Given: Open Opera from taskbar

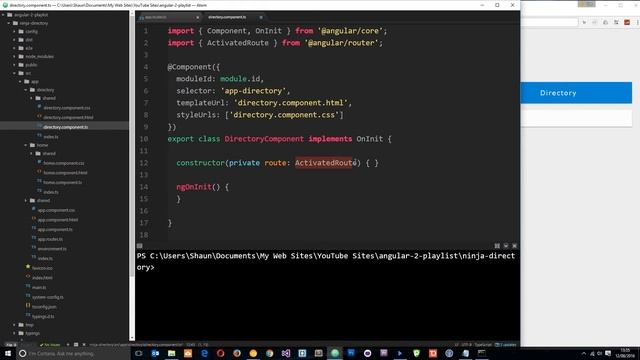Looking at the screenshot, I should (220, 353).
